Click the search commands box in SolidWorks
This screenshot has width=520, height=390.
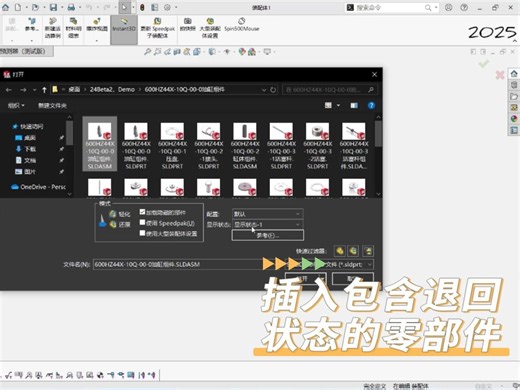(x=392, y=7)
